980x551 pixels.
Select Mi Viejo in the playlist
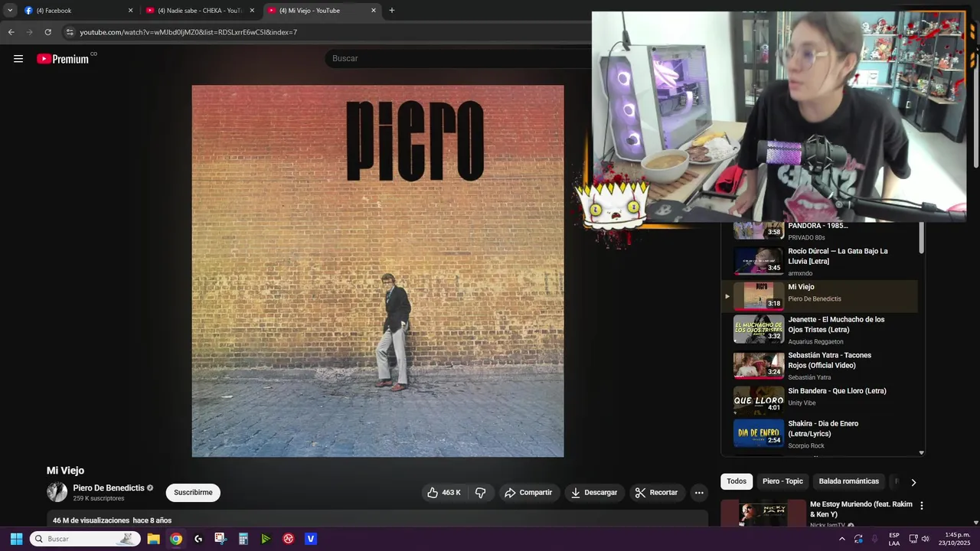(819, 296)
